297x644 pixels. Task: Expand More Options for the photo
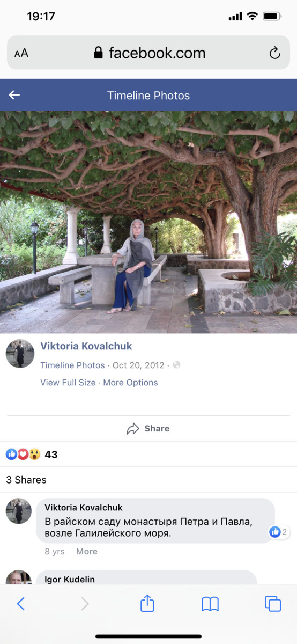click(x=130, y=383)
